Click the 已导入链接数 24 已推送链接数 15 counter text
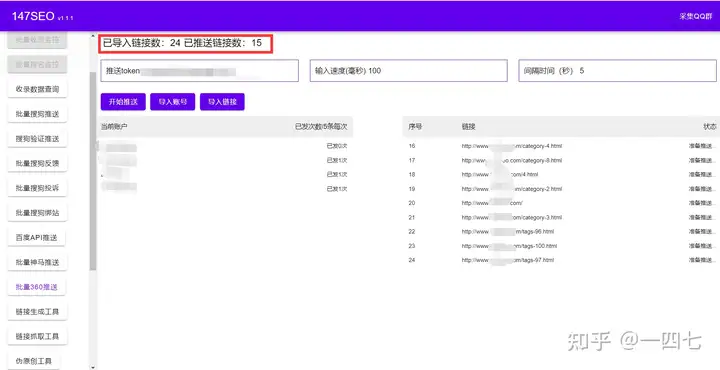This screenshot has height=370, width=720. point(182,43)
